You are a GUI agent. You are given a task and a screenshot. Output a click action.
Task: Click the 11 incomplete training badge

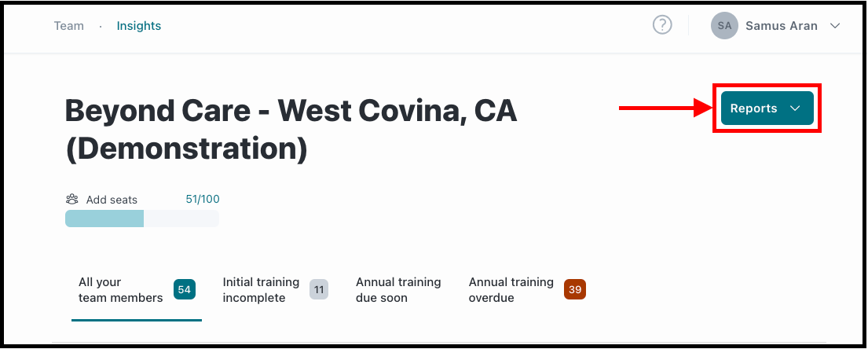click(318, 290)
